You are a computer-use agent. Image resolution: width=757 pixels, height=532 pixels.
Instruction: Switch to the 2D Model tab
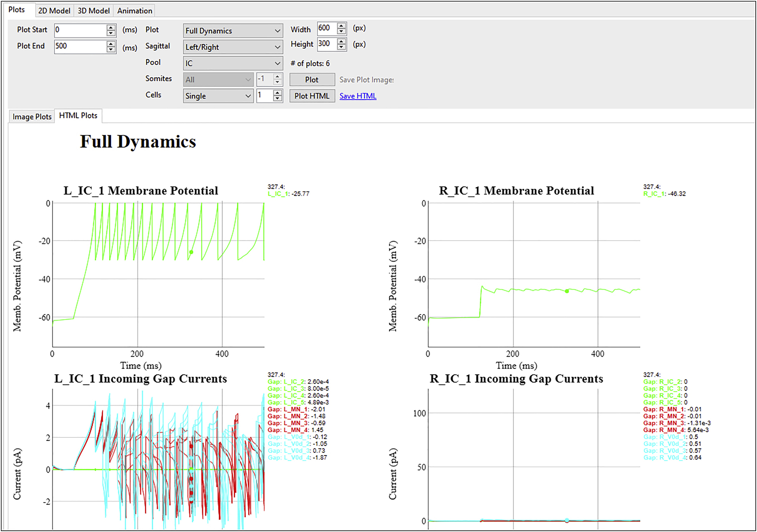(x=54, y=11)
